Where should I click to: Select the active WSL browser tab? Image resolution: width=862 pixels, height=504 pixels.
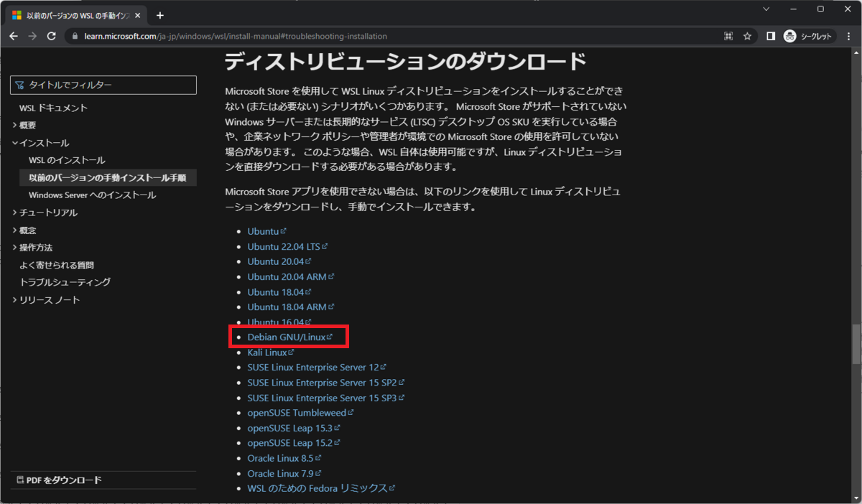click(76, 15)
